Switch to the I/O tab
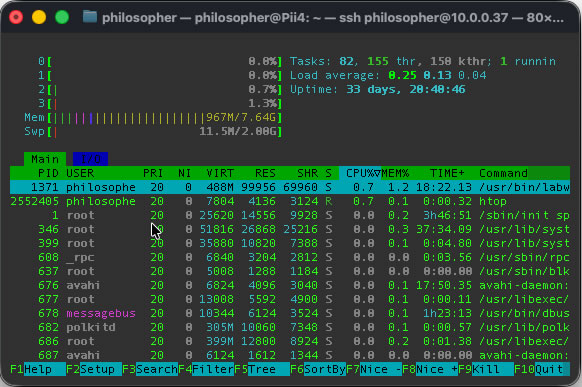582x387 pixels. (x=91, y=159)
